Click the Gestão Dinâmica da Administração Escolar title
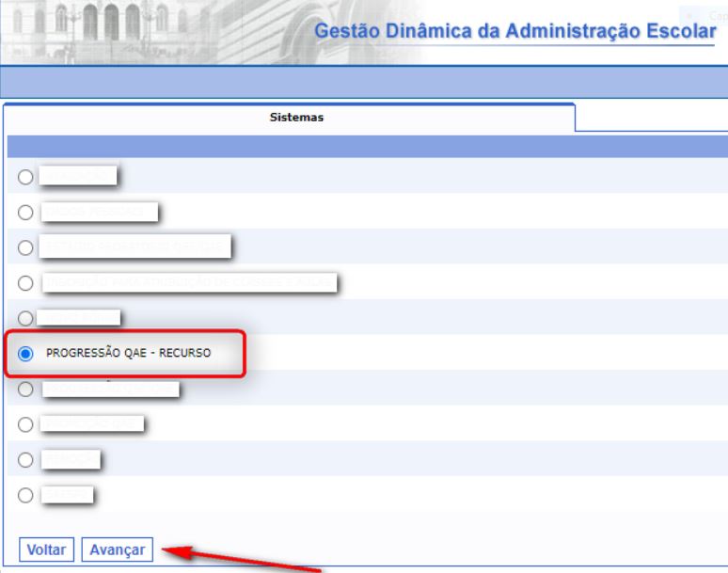 point(515,31)
